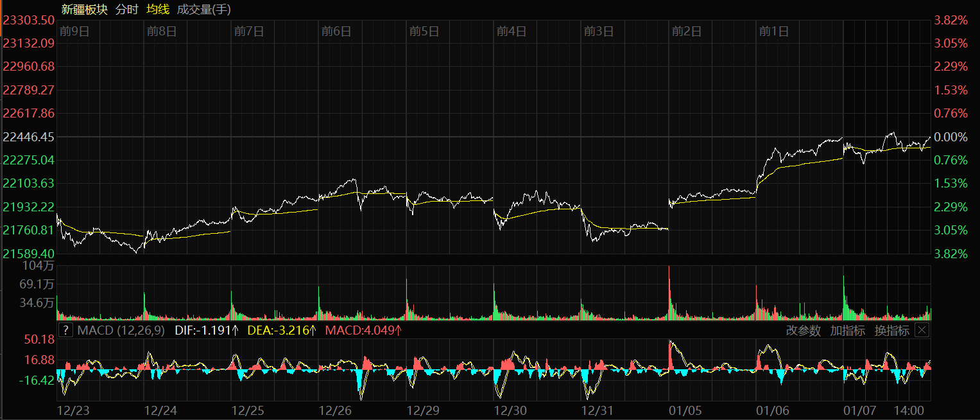Click the yellow DEA value readout
This screenshot has height=420, width=980.
pos(282,331)
